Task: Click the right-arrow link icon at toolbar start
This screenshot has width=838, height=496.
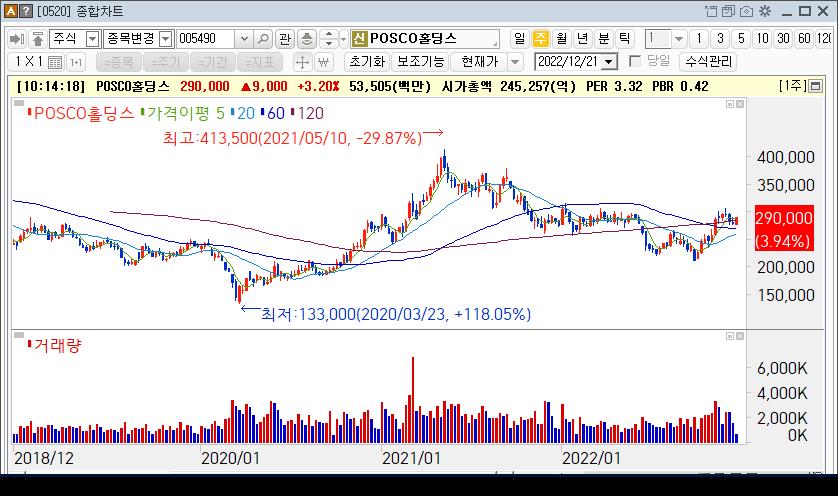Action: pos(17,39)
